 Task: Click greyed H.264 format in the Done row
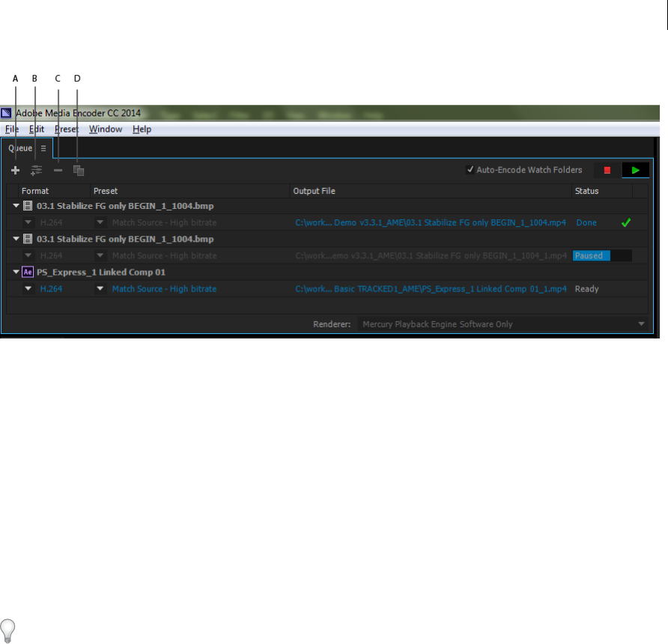[x=51, y=222]
